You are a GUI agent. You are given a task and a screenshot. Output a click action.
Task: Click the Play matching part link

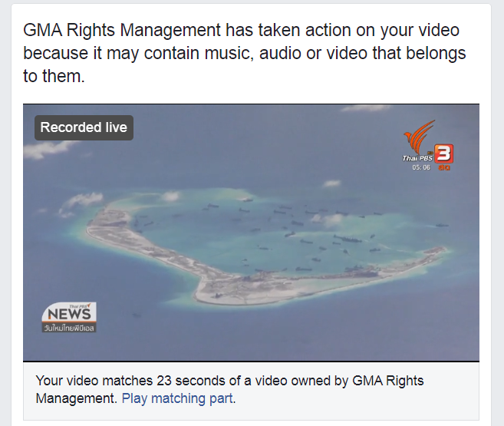(x=177, y=398)
